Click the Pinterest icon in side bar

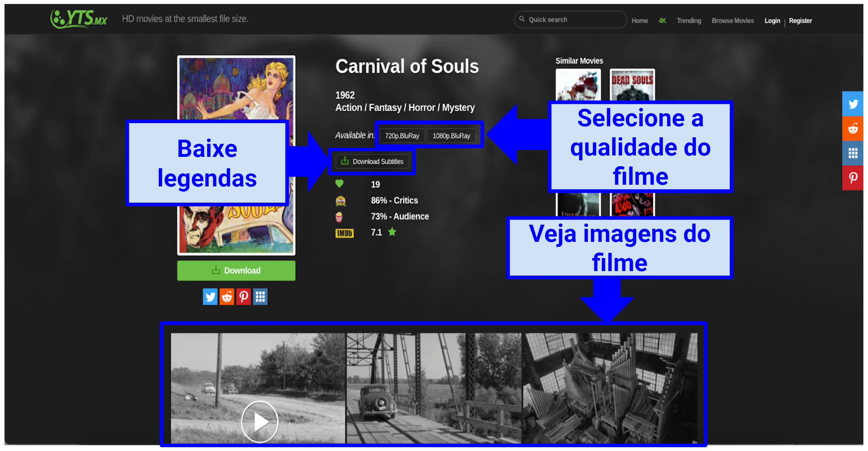click(x=853, y=178)
